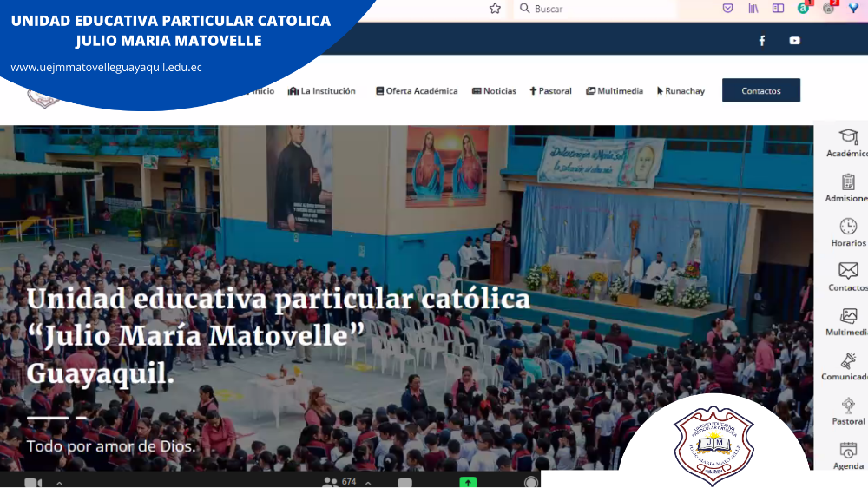Click the green Zoom share screen button

pyautogui.click(x=469, y=482)
